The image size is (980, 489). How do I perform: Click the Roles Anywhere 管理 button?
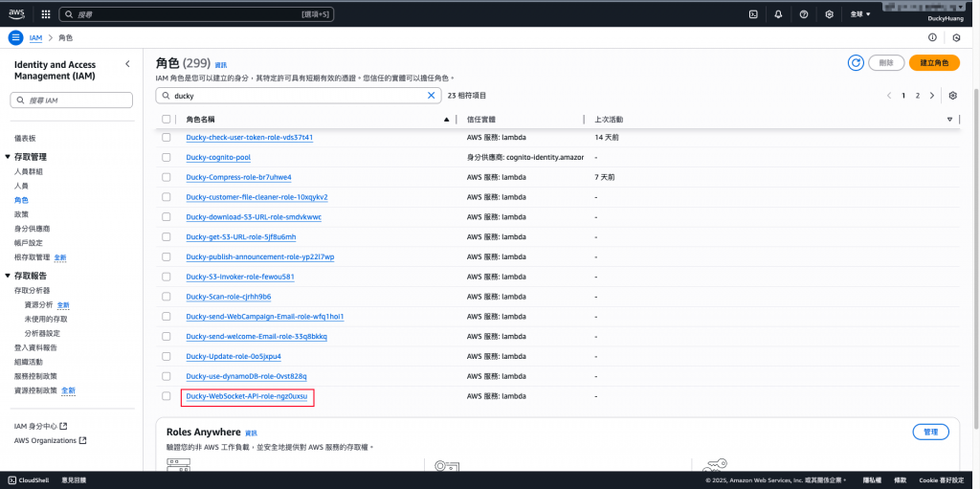[x=930, y=432]
